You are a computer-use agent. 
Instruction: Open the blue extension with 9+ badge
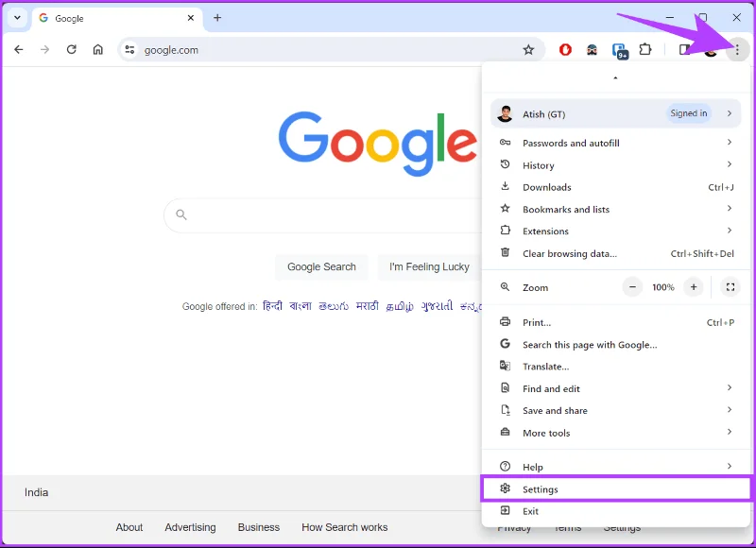pyautogui.click(x=619, y=51)
